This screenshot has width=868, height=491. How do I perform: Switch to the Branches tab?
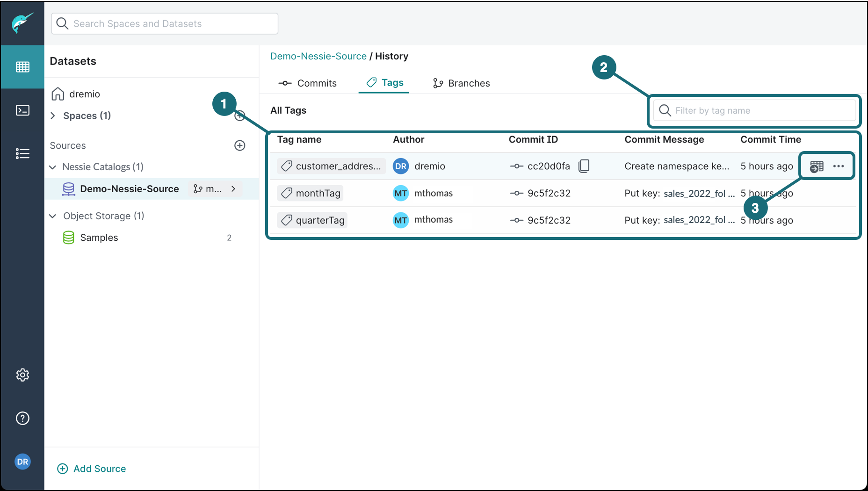(x=461, y=83)
